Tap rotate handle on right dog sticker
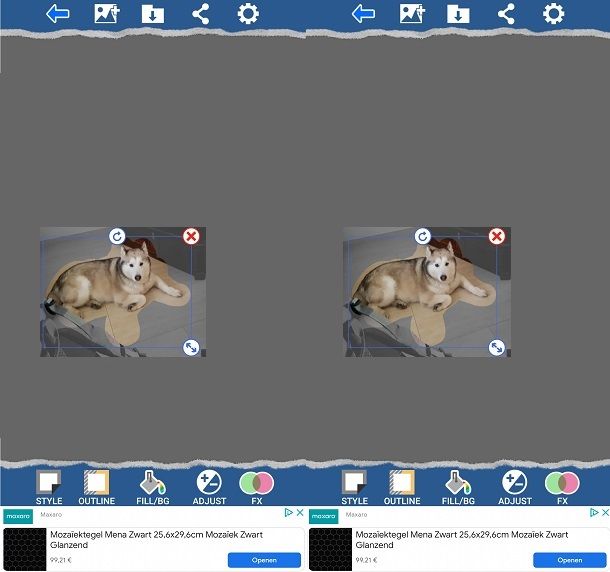 click(x=423, y=236)
